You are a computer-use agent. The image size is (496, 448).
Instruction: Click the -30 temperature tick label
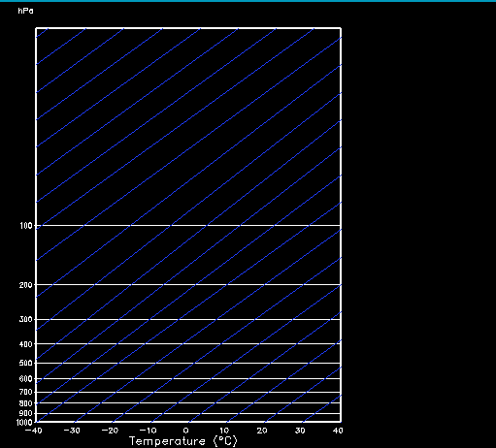click(x=72, y=431)
